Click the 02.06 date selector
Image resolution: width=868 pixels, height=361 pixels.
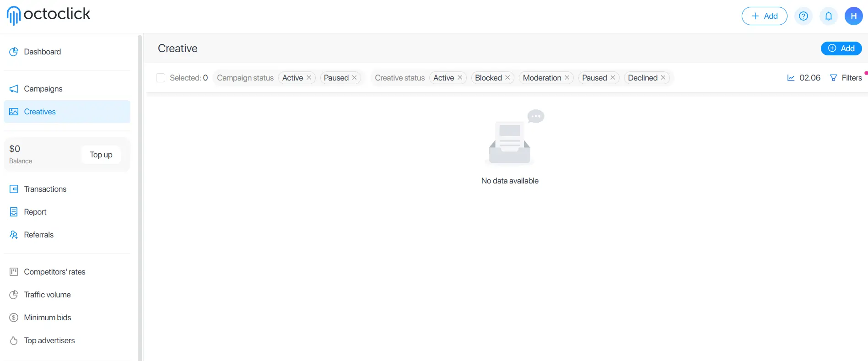tap(804, 78)
